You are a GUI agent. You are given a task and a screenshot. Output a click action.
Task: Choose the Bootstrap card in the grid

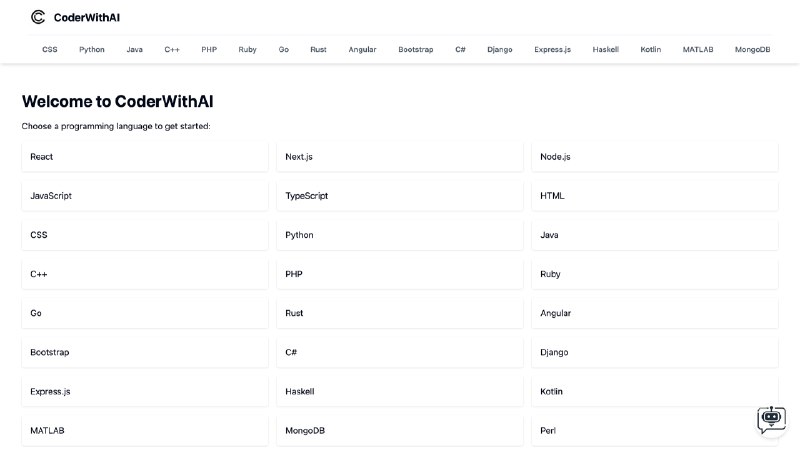[144, 353]
